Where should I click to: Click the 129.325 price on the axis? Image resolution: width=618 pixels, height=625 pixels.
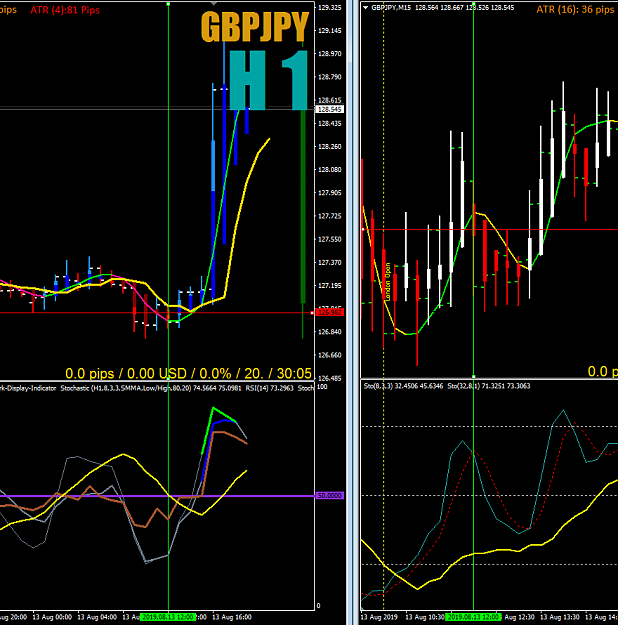pos(329,8)
